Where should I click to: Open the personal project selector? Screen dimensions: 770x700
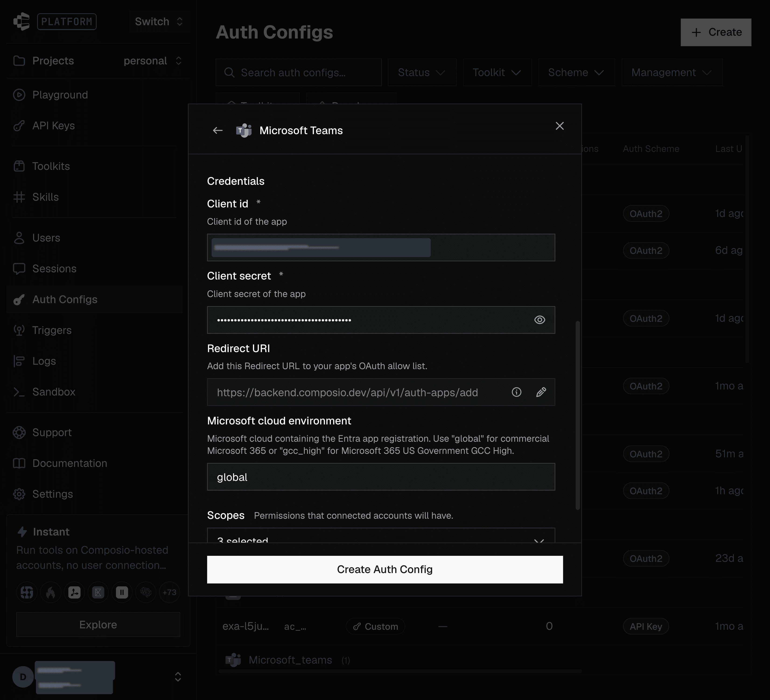tap(153, 61)
